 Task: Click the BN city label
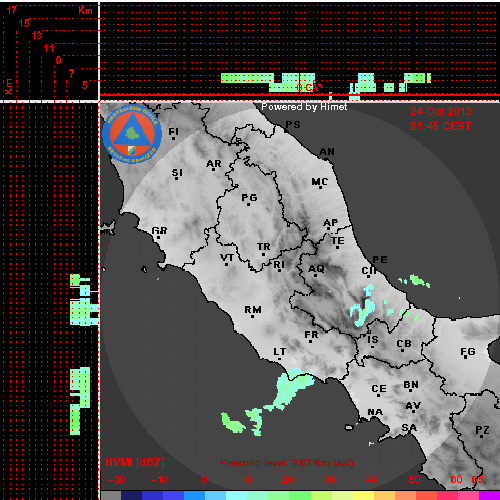tap(411, 385)
